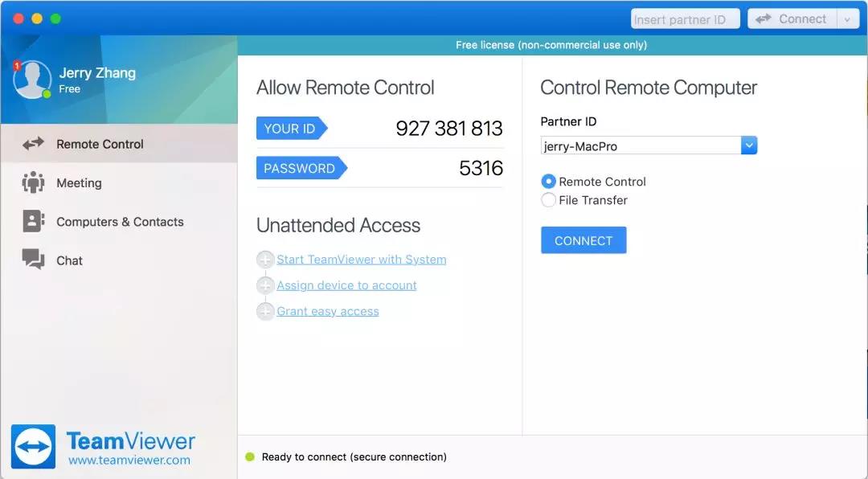
Task: Select the Remote Control radio button
Action: tap(548, 182)
